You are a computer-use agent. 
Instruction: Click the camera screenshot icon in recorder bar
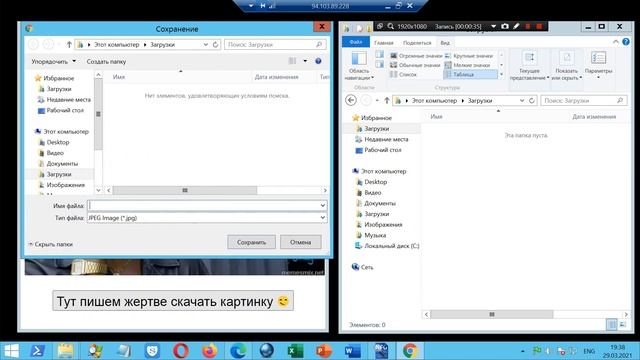[x=505, y=26]
